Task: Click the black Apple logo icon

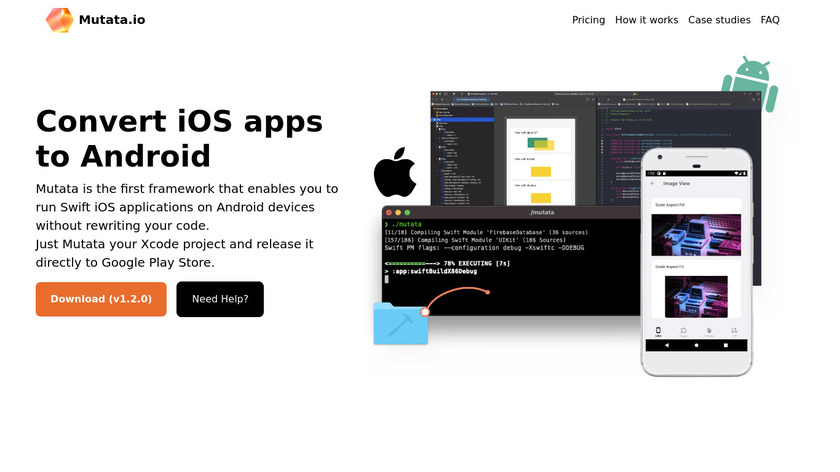Action: click(395, 173)
